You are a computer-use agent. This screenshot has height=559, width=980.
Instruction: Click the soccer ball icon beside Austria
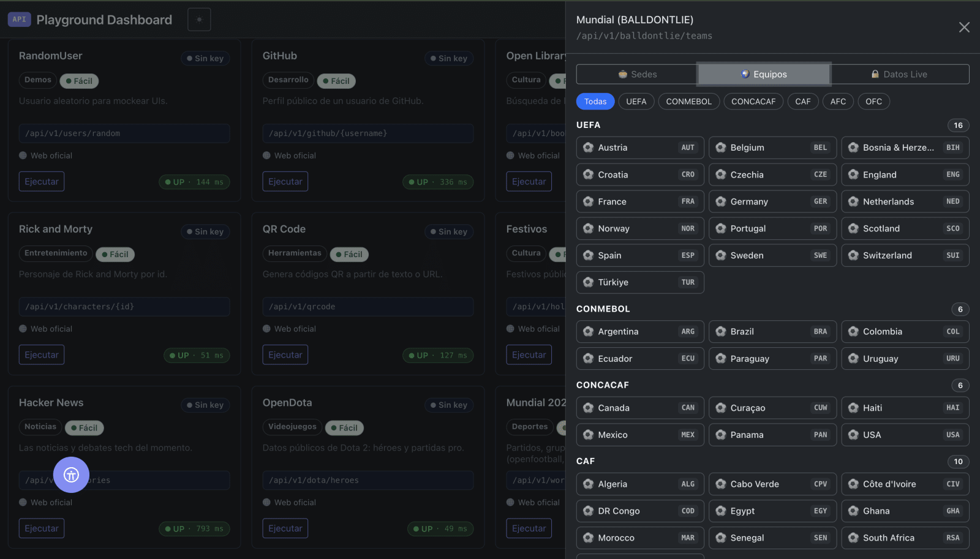[588, 148]
